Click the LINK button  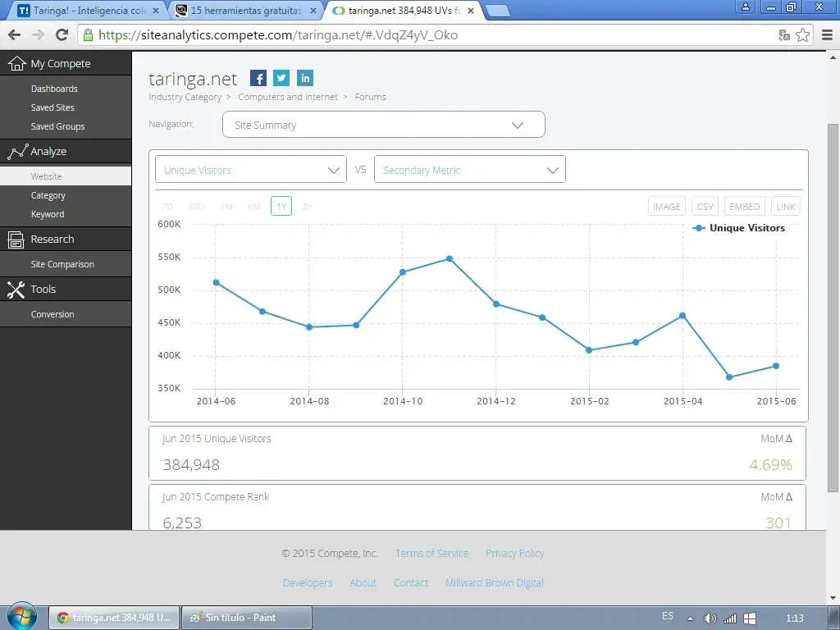tap(785, 206)
